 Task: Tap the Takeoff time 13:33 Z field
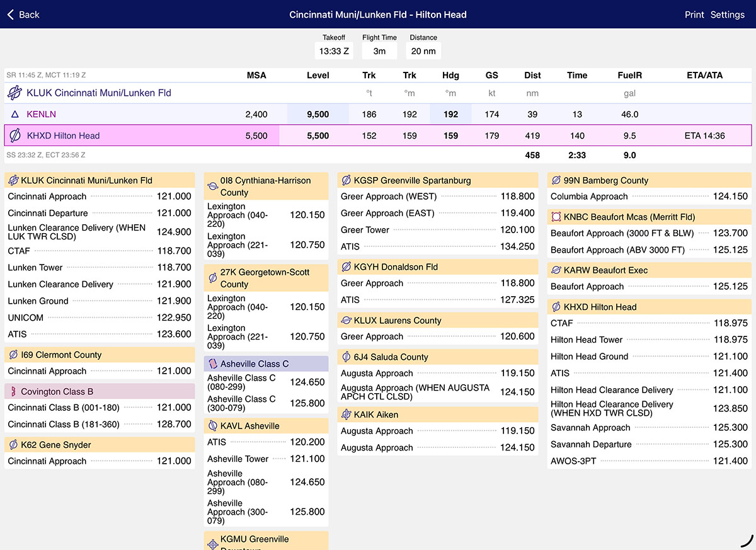point(334,51)
